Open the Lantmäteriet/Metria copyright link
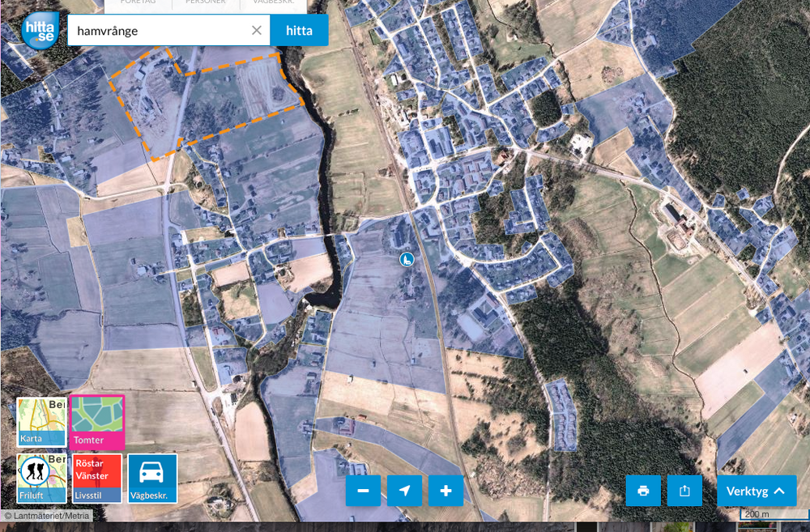Viewport: 810px width, 532px height. coord(47,515)
